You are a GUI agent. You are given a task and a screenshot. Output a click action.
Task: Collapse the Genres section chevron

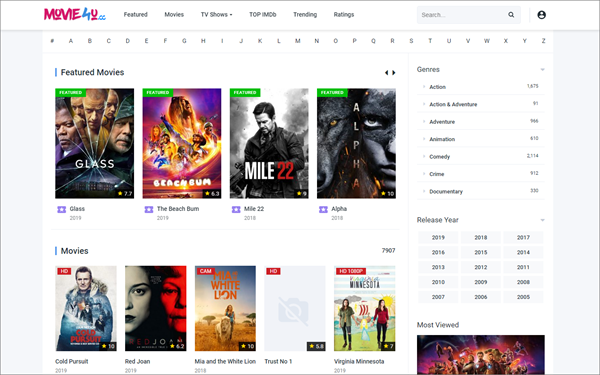click(x=542, y=70)
